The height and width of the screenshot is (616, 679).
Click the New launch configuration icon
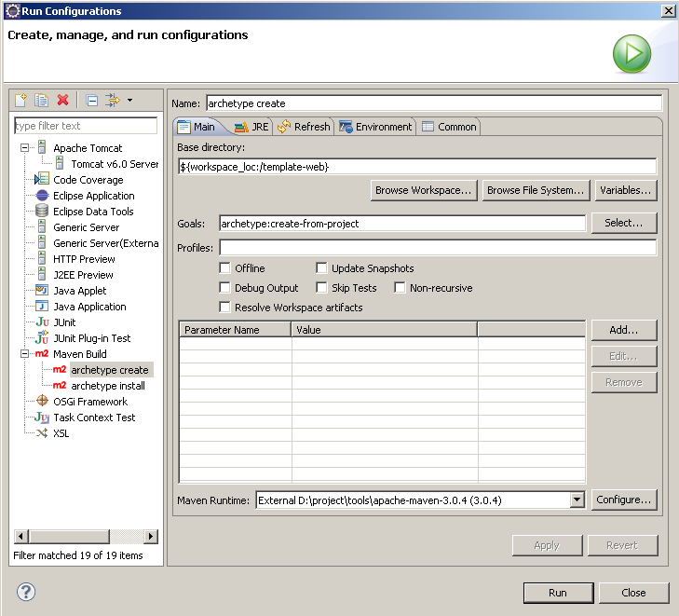pos(20,100)
